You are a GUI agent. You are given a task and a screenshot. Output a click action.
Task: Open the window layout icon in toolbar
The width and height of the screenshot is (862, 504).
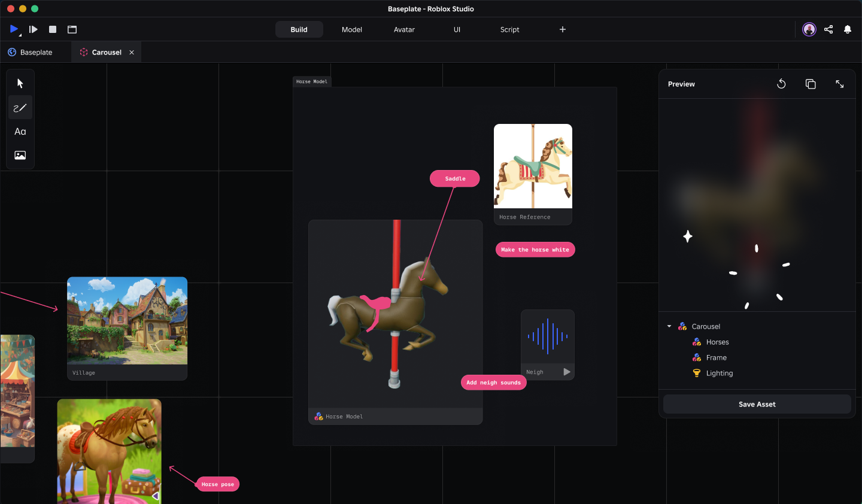click(72, 29)
